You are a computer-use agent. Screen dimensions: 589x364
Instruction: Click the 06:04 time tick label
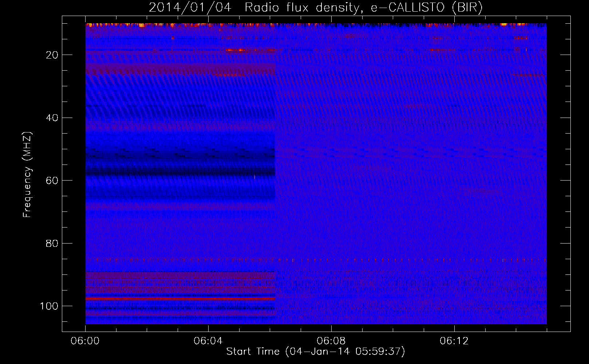point(208,341)
